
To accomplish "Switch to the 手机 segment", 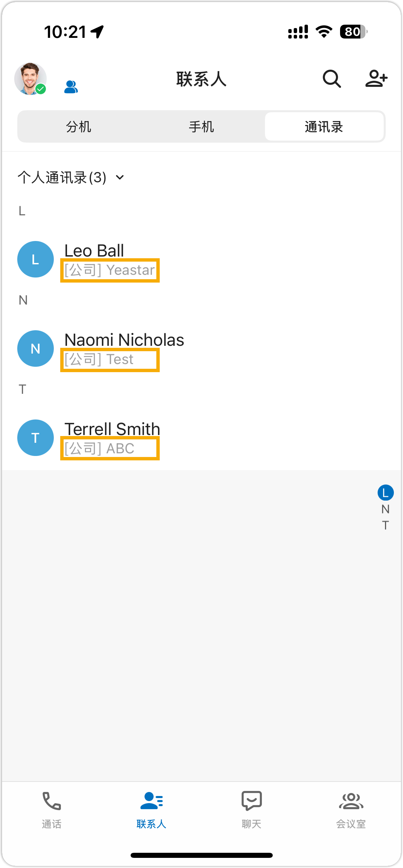I will coord(201,127).
